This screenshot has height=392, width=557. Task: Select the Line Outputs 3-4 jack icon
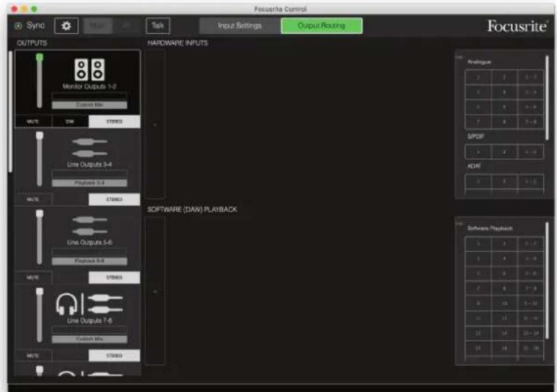click(x=90, y=147)
